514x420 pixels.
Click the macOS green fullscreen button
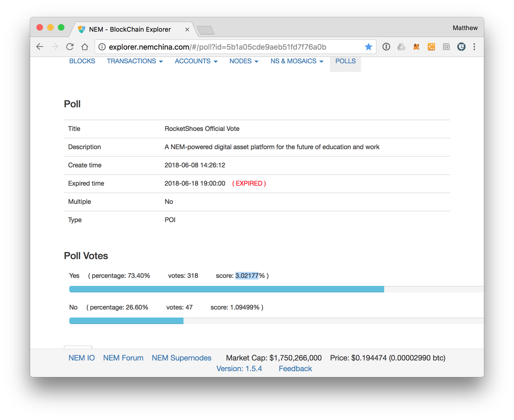pos(61,27)
